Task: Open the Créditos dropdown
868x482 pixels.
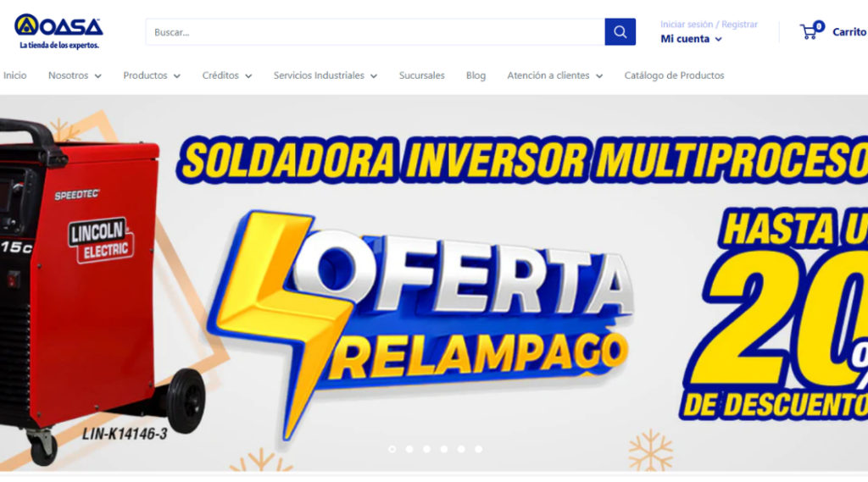Action: [227, 75]
